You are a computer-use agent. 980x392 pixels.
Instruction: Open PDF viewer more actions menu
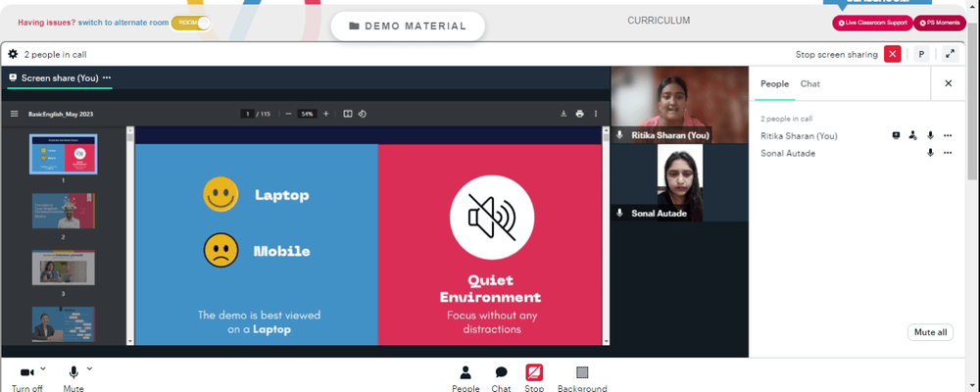[596, 114]
